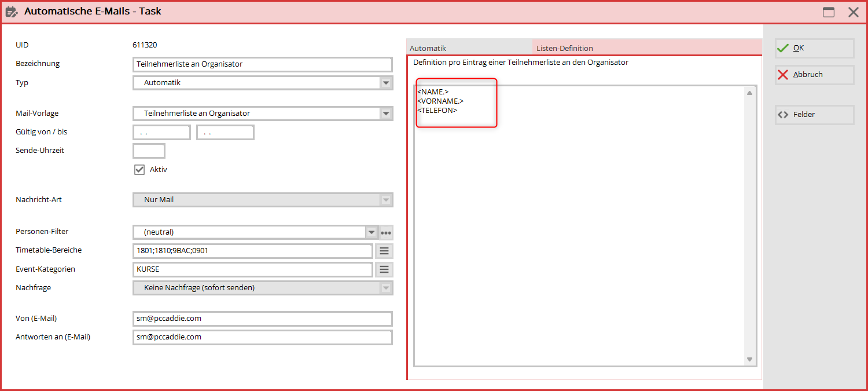Expand the Mail-Vorlage dropdown
Screen dimensions: 868x391
coord(386,114)
